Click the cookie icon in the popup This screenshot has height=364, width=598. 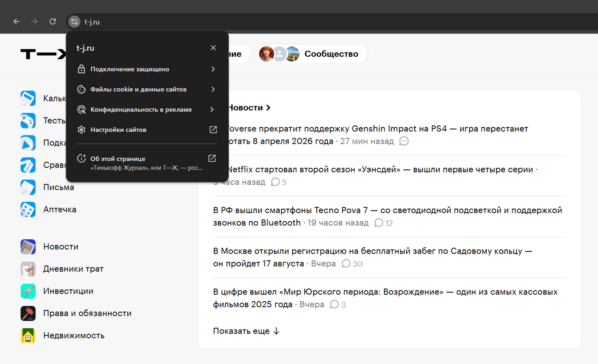(x=81, y=89)
